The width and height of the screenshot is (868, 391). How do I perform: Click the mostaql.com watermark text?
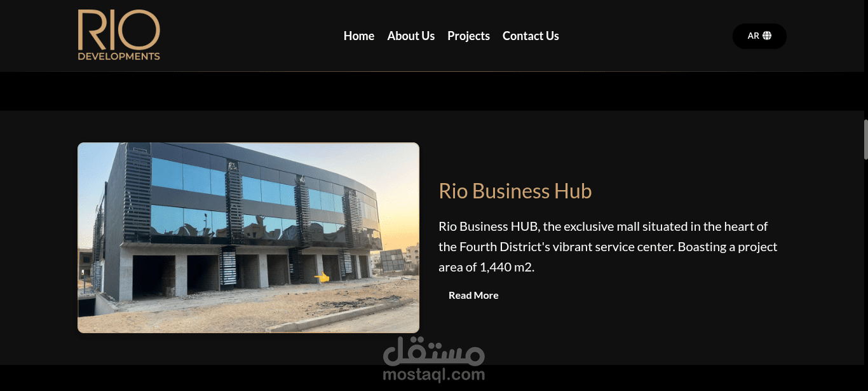[434, 374]
